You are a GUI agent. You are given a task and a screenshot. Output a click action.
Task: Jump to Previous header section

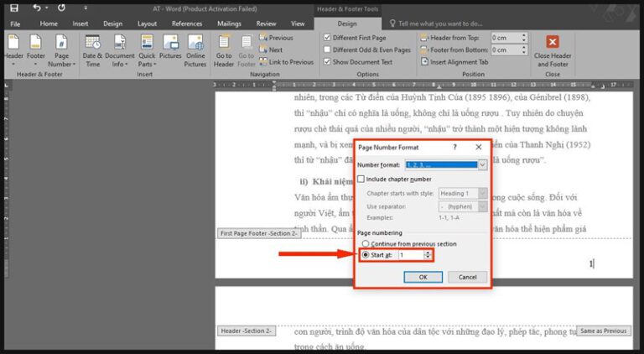pyautogui.click(x=277, y=38)
